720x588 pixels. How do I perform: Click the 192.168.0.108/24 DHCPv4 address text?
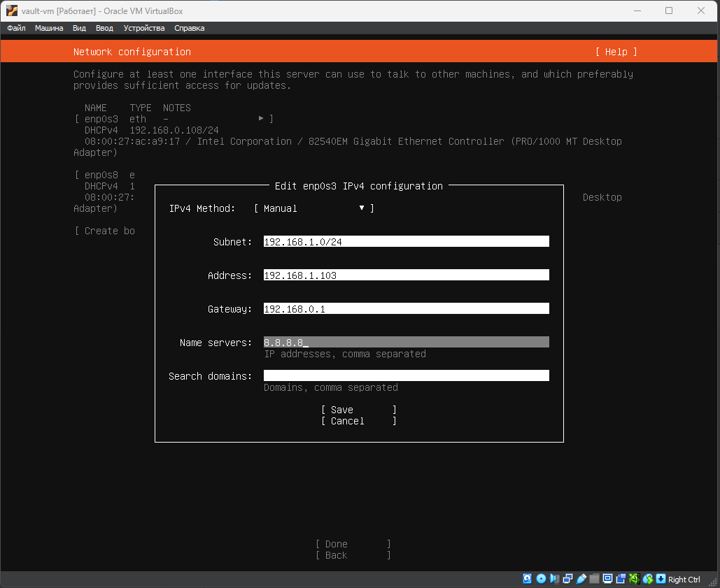pos(174,130)
